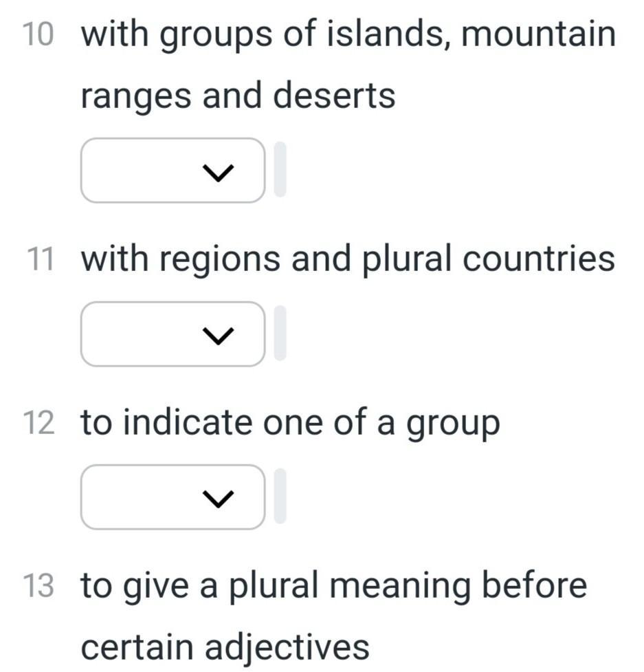The width and height of the screenshot is (644, 672).
Task: Click the chevron arrow under 'regions and plural countries'
Action: [218, 335]
